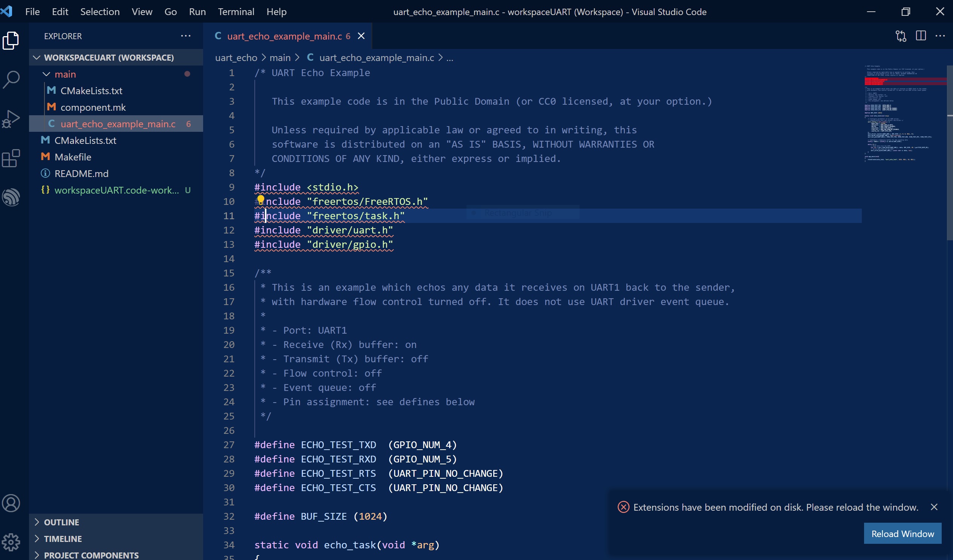The height and width of the screenshot is (560, 953).
Task: Select the Help menu in menu bar
Action: pos(276,11)
